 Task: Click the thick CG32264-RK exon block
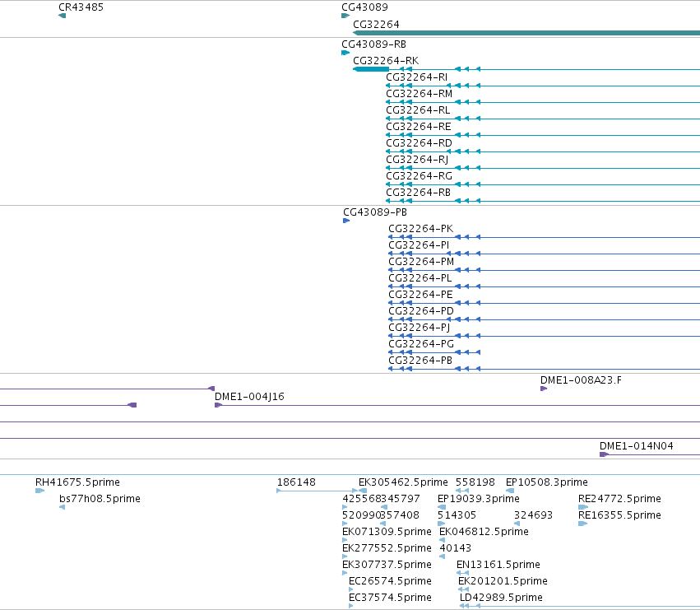(x=371, y=69)
